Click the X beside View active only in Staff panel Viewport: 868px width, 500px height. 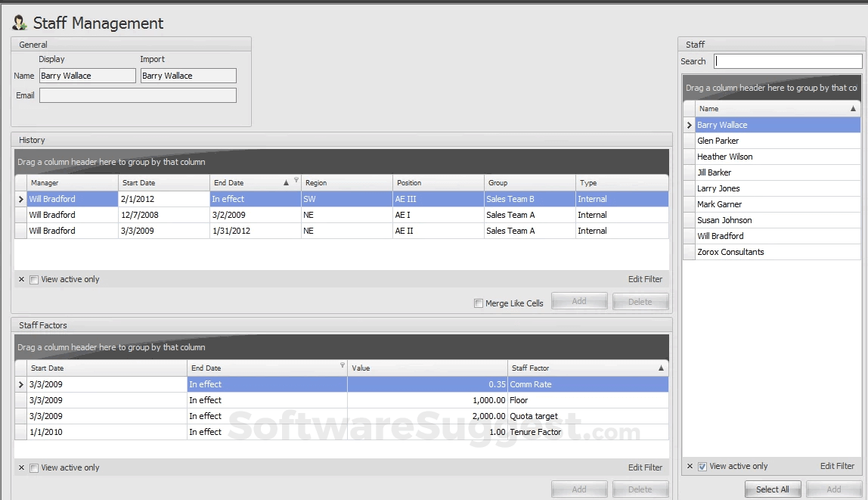coord(689,466)
